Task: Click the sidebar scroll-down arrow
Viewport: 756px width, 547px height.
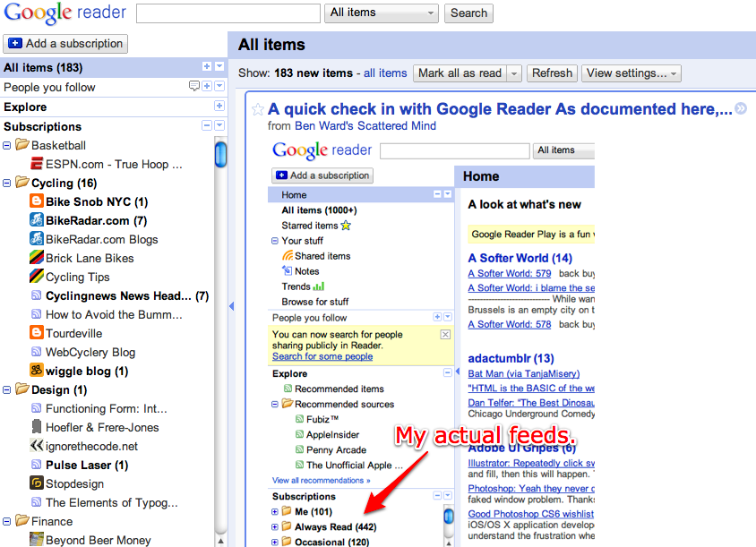Action: click(220, 541)
